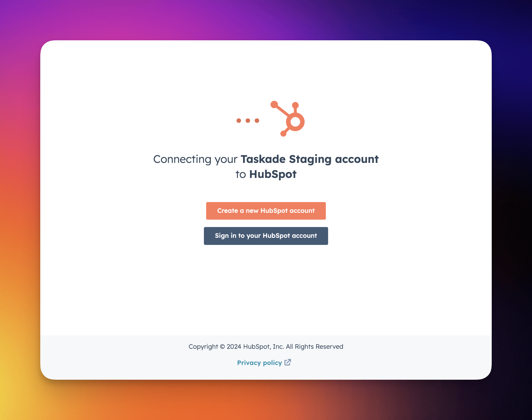Click the word "to" before HubSpot in heading
This screenshot has height=420, width=532.
click(x=240, y=174)
